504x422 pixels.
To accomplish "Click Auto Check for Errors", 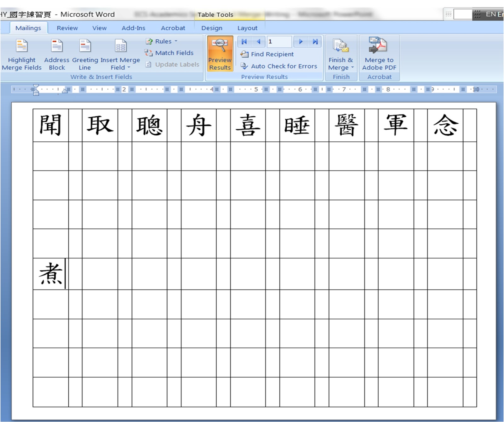I will (x=279, y=66).
